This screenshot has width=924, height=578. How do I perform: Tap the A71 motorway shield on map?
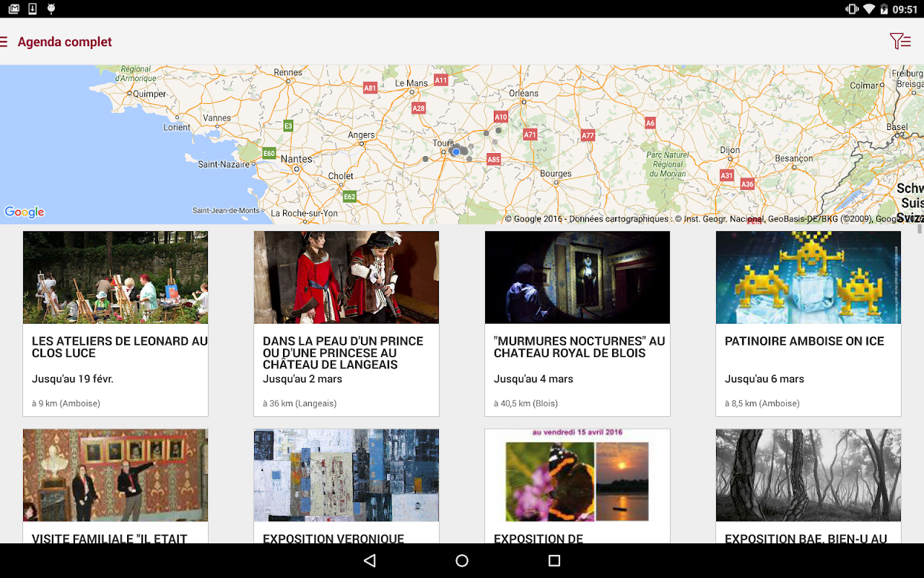click(531, 135)
